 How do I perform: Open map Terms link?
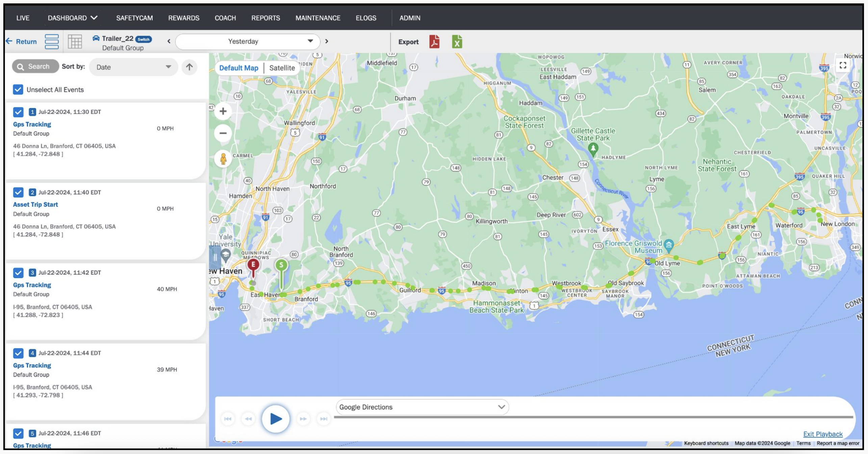(x=803, y=443)
